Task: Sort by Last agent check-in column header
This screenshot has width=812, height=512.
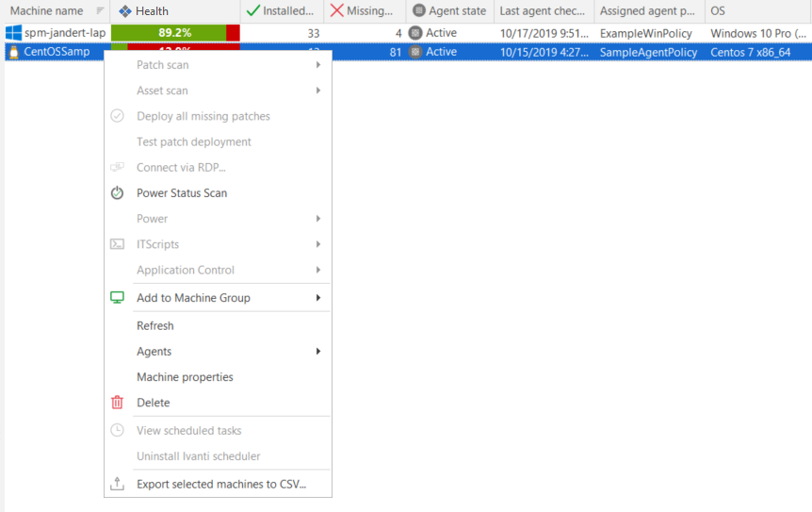Action: point(544,11)
